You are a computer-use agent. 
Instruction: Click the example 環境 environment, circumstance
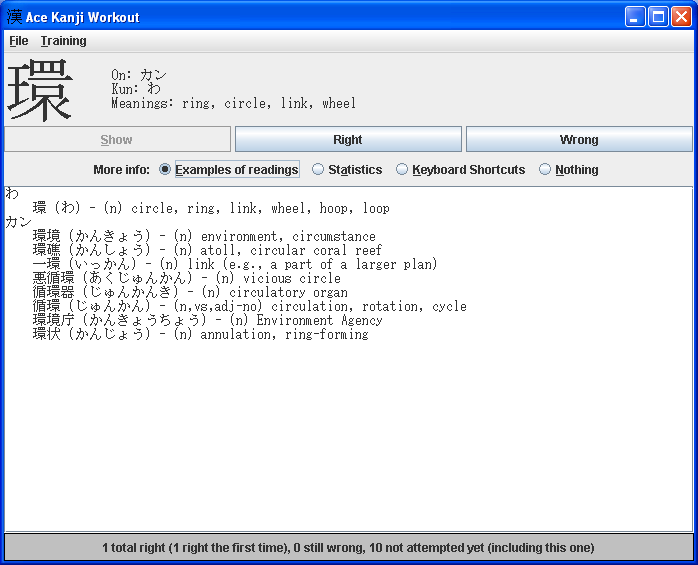204,236
